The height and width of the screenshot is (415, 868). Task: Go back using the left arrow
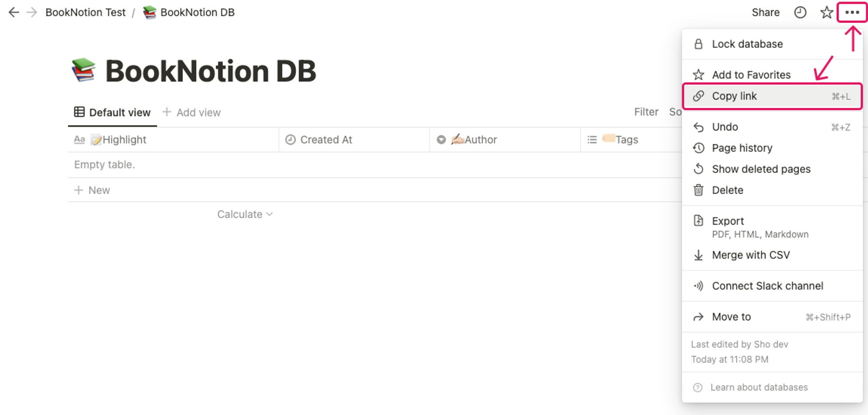pos(14,12)
